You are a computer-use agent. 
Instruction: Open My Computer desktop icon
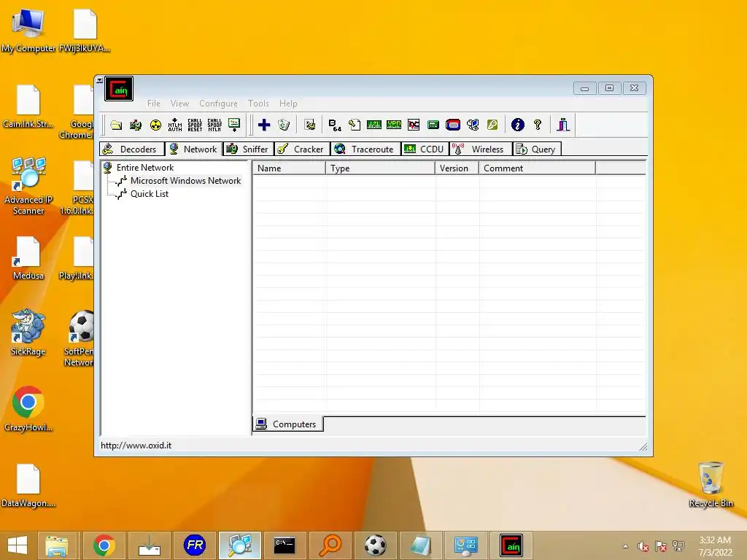click(x=28, y=31)
